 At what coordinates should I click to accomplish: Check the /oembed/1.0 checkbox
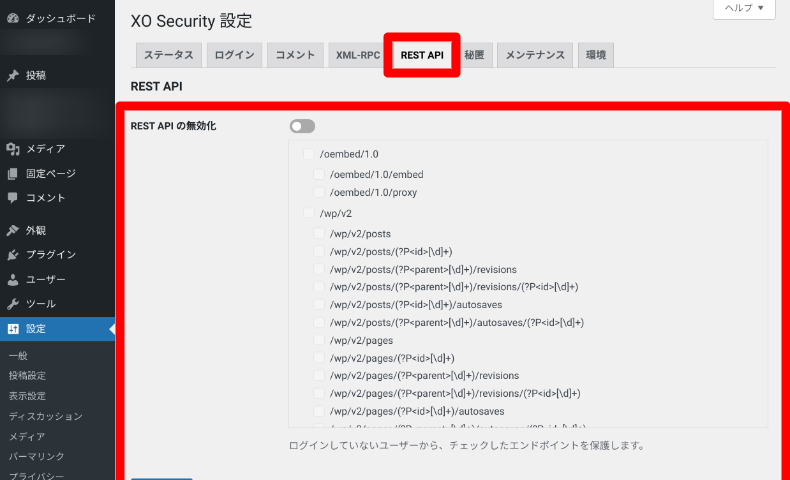click(309, 154)
